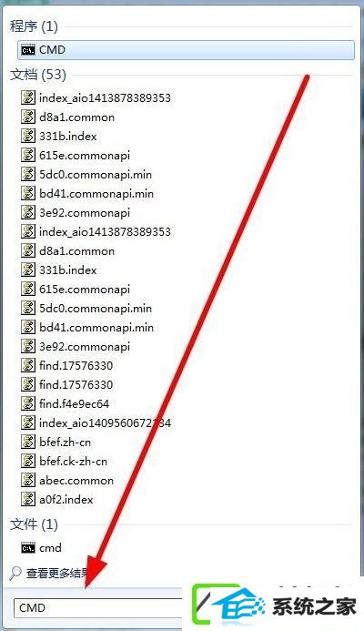This screenshot has width=364, height=631.
Task: Click the search box containing CMD
Action: (x=98, y=607)
